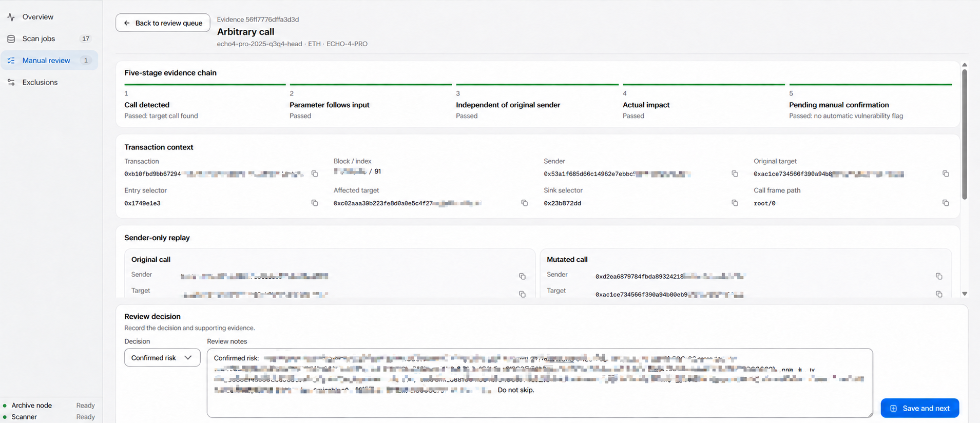Screen dimensions: 980x423
Task: Go to Exclusions in the sidebar
Action: coord(49,82)
